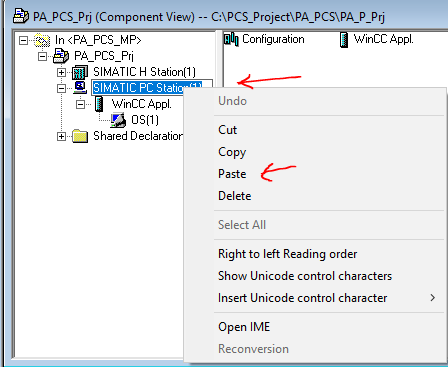Select Delete in the context menu
This screenshot has height=367, width=448.
pyautogui.click(x=235, y=196)
